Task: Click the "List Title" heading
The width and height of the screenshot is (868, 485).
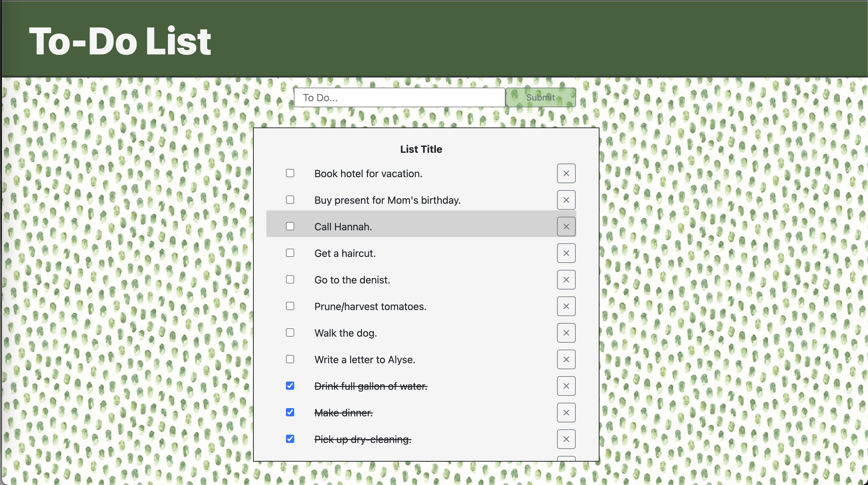Action: coord(421,149)
